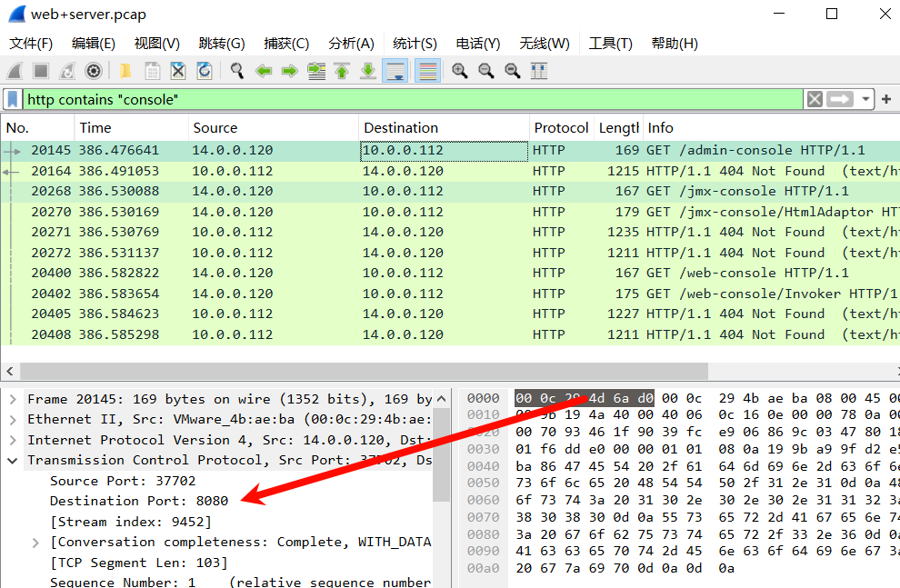Click the zoom in icon
The image size is (900, 588).
[x=460, y=71]
